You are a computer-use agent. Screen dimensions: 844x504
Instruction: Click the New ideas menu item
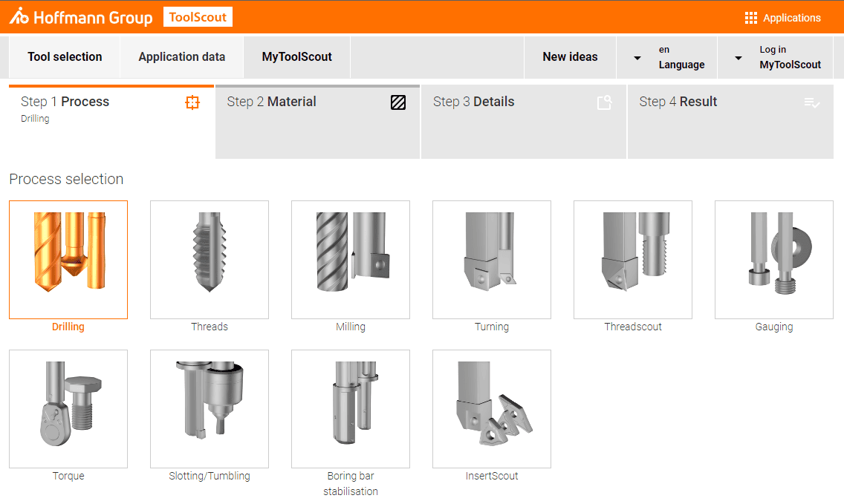(x=570, y=56)
